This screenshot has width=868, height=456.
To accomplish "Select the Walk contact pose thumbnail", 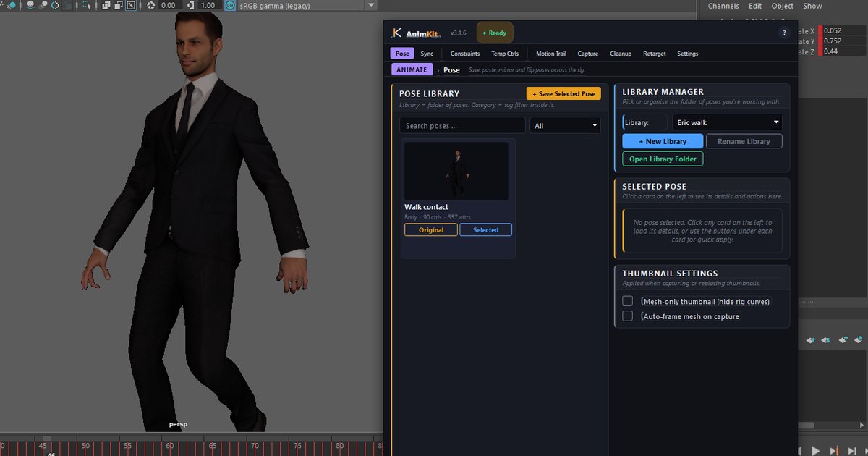I will (456, 171).
